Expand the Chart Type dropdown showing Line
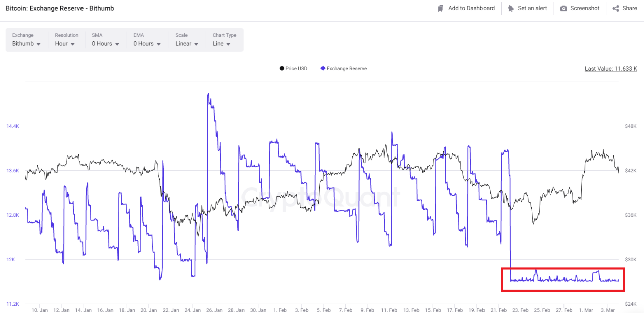 pos(221,44)
